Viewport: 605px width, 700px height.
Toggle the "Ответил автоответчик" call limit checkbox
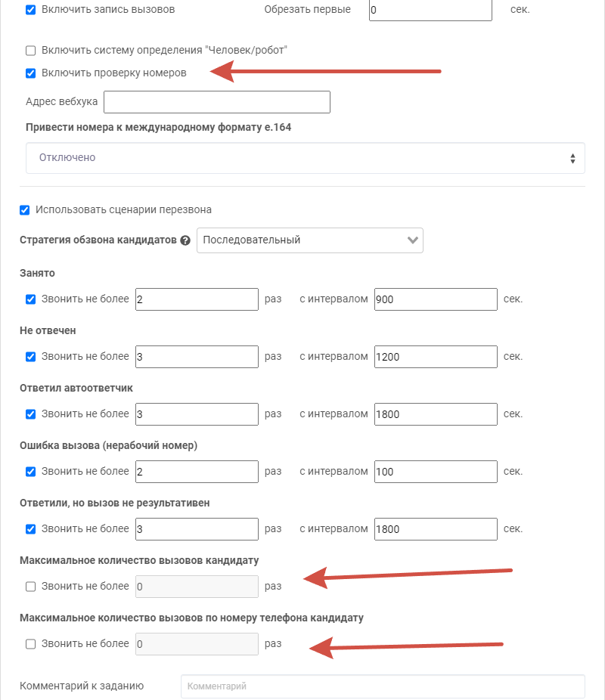pos(31,414)
